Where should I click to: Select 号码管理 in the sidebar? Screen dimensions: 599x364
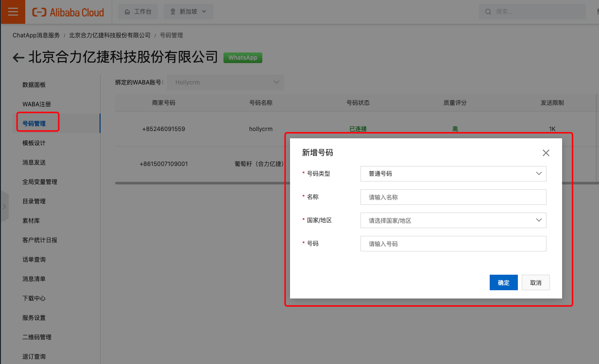[34, 124]
